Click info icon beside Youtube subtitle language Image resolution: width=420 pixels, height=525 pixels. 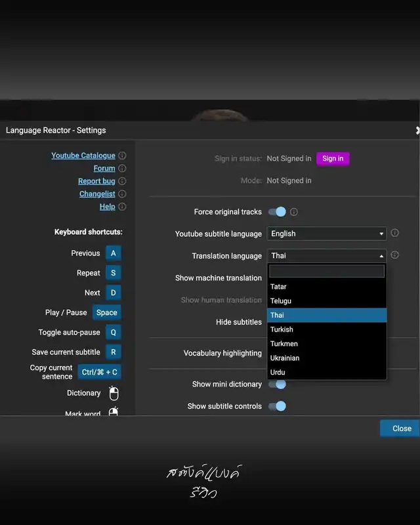point(394,233)
